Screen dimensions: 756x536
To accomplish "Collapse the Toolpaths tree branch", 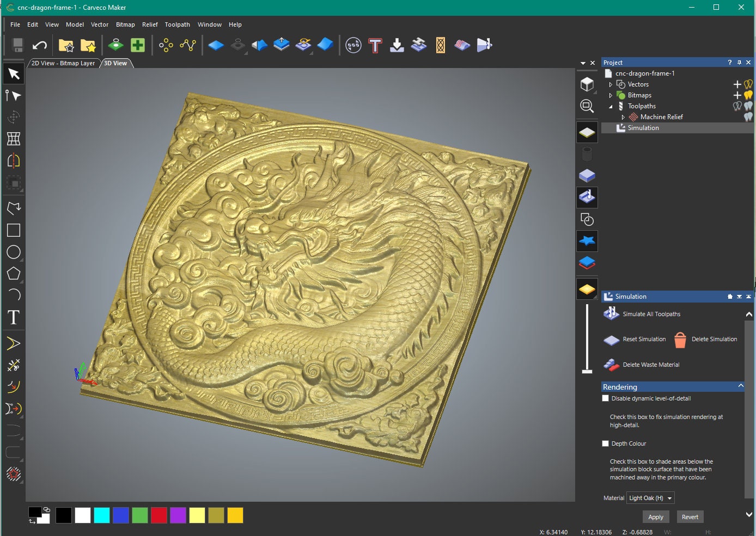I will tap(611, 106).
